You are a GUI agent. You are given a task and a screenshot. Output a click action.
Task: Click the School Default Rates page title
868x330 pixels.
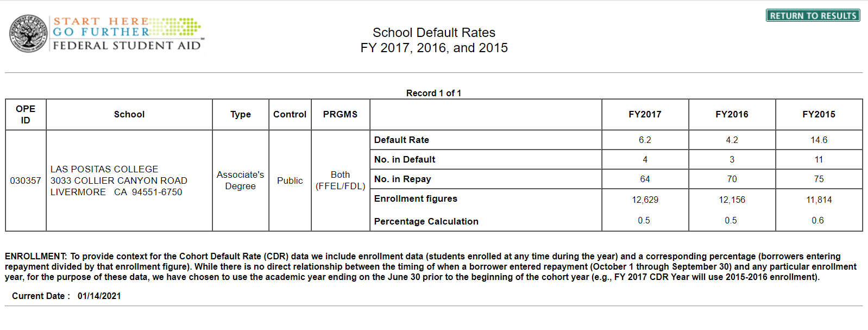coord(434,33)
